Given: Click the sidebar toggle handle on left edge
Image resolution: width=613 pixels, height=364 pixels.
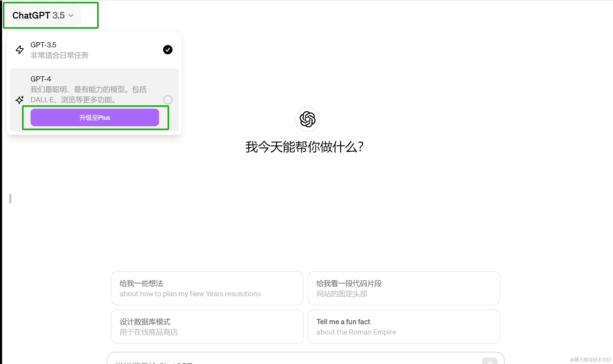Looking at the screenshot, I should (x=10, y=198).
